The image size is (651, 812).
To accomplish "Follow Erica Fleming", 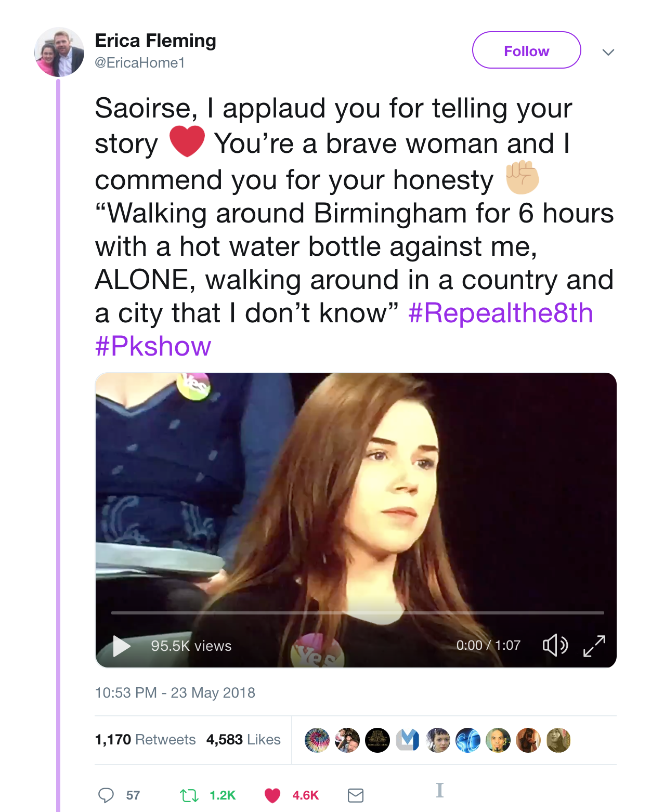I will coord(526,50).
